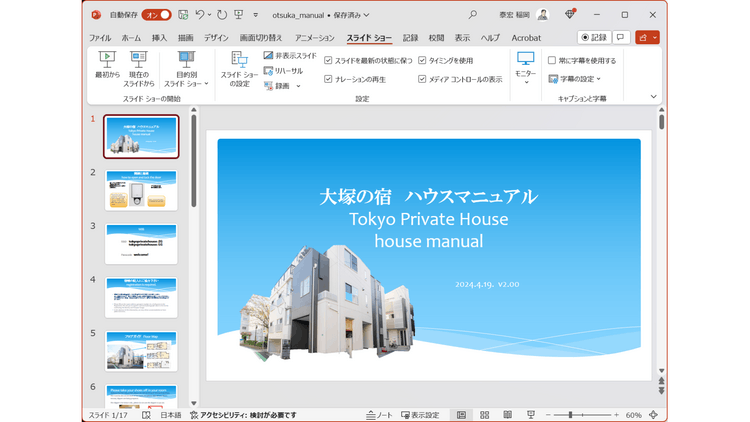Image resolution: width=750 pixels, height=422 pixels.
Task: Switch to the 画面切り替え tab
Action: point(261,38)
